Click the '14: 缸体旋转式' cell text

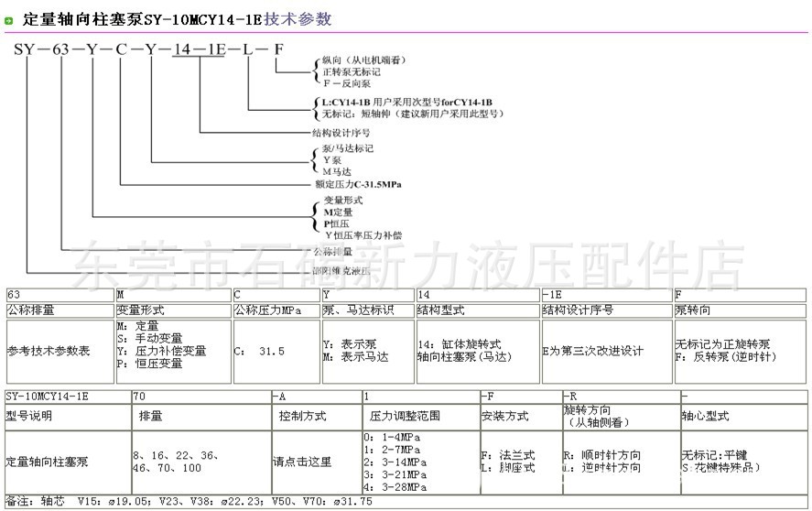460,344
